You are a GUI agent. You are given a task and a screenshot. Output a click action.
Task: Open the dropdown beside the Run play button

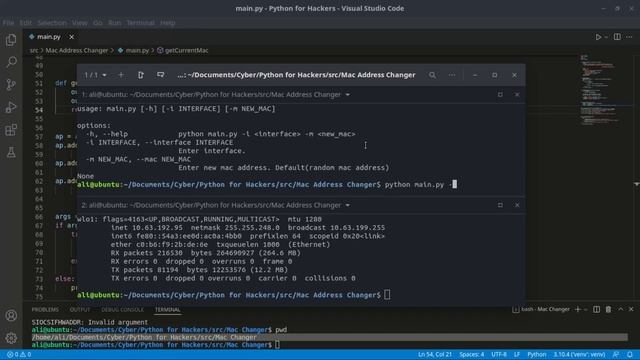pos(606,37)
